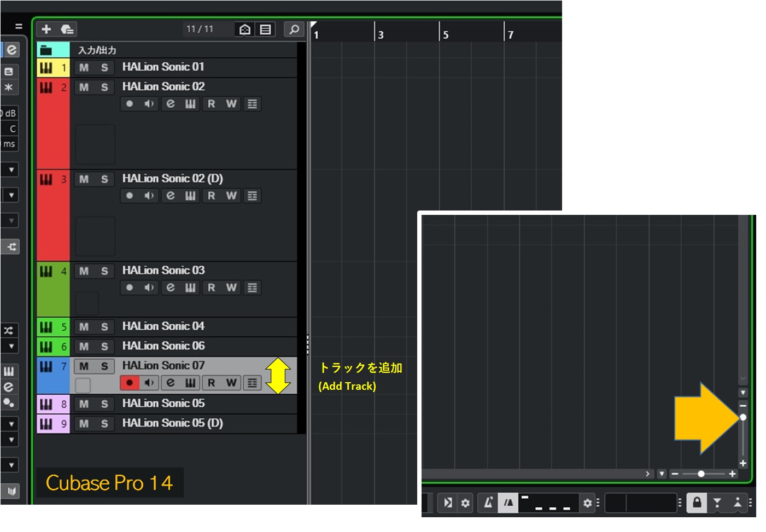Open inspector dropdown below ms field
The image size is (766, 532).
[11, 170]
